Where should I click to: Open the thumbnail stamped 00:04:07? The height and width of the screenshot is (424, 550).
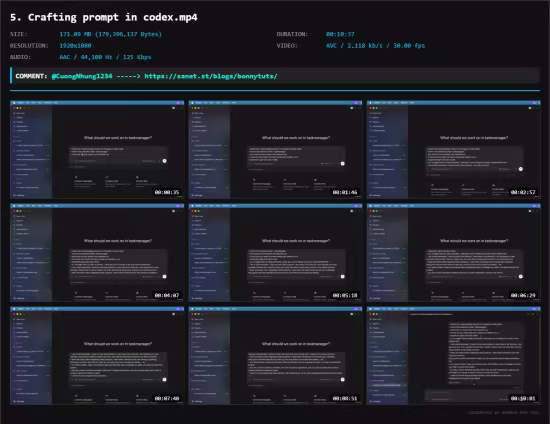coord(97,253)
